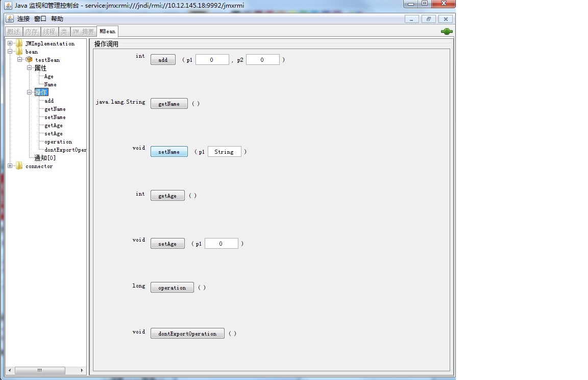This screenshot has height=380, width=588.
Task: Select the Age attribute in the tree
Action: pyautogui.click(x=48, y=76)
